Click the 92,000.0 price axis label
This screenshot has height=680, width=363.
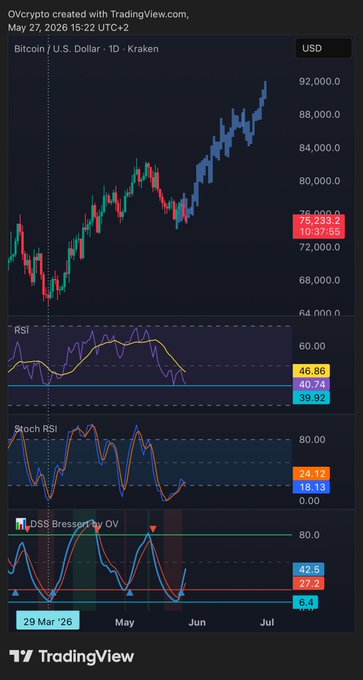coord(319,82)
